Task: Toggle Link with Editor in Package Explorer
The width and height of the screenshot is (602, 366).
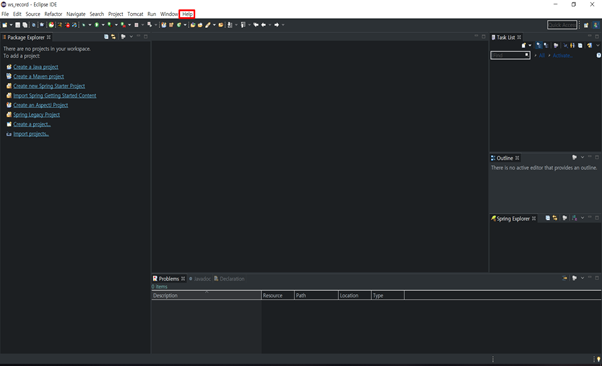Action: [113, 37]
